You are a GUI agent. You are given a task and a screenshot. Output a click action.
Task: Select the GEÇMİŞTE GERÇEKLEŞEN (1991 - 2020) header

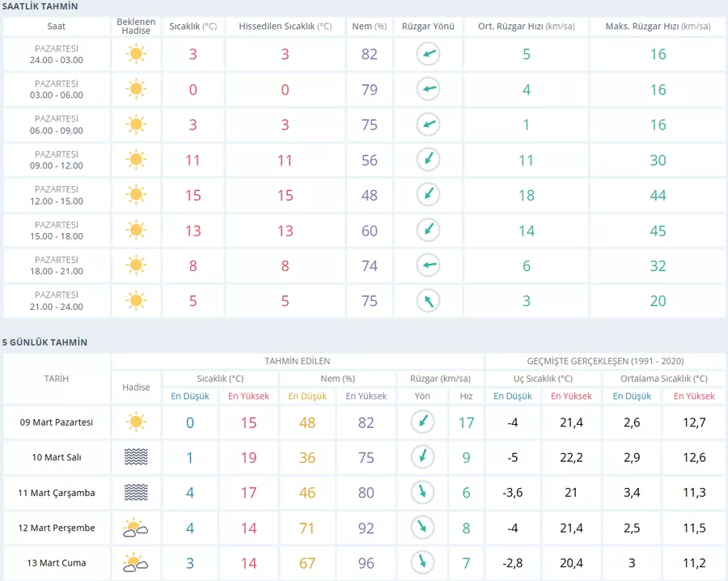pyautogui.click(x=604, y=361)
